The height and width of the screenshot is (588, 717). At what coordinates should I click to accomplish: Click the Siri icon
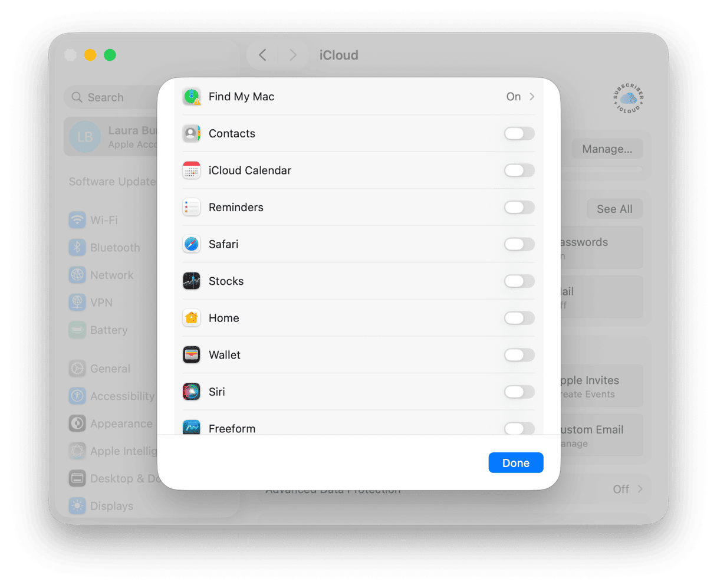tap(192, 392)
